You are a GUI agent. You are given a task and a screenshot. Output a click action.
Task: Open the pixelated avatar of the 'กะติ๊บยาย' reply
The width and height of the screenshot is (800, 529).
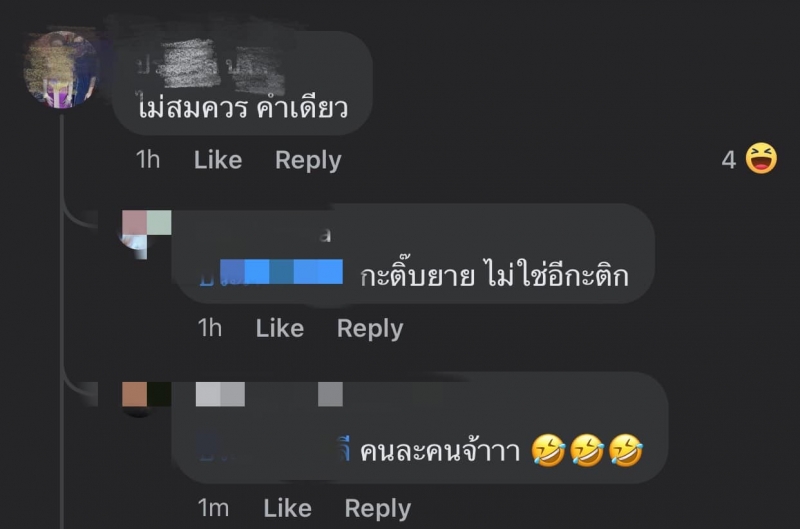point(146,235)
